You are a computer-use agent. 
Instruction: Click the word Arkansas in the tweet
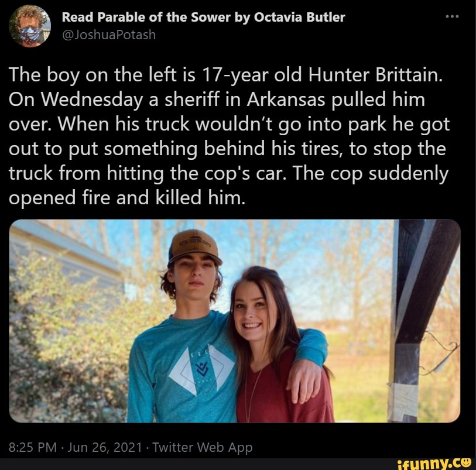pyautogui.click(x=286, y=100)
